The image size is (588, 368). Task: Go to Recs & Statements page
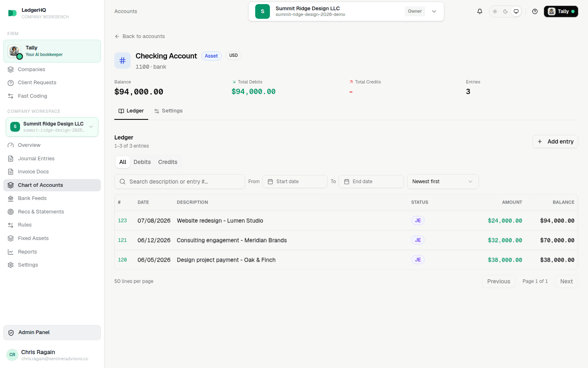coord(52,212)
